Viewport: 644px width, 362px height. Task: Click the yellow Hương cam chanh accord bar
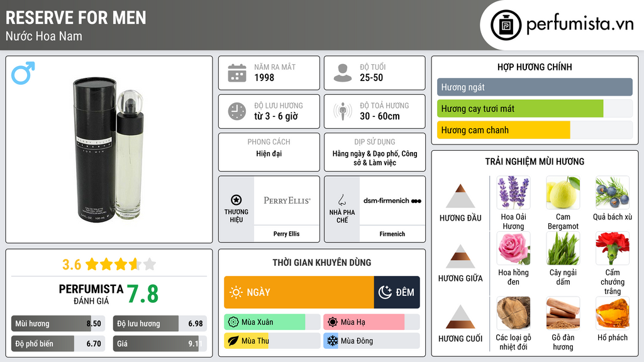point(535,130)
